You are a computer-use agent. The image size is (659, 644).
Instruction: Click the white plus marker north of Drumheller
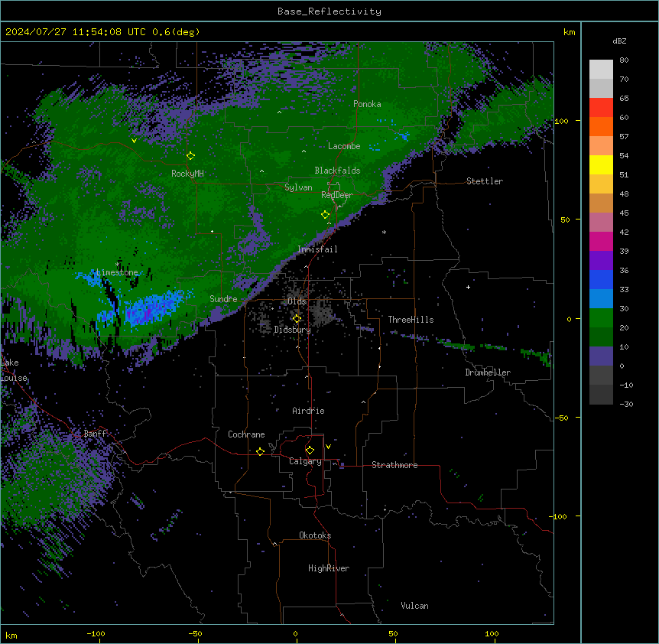(468, 287)
